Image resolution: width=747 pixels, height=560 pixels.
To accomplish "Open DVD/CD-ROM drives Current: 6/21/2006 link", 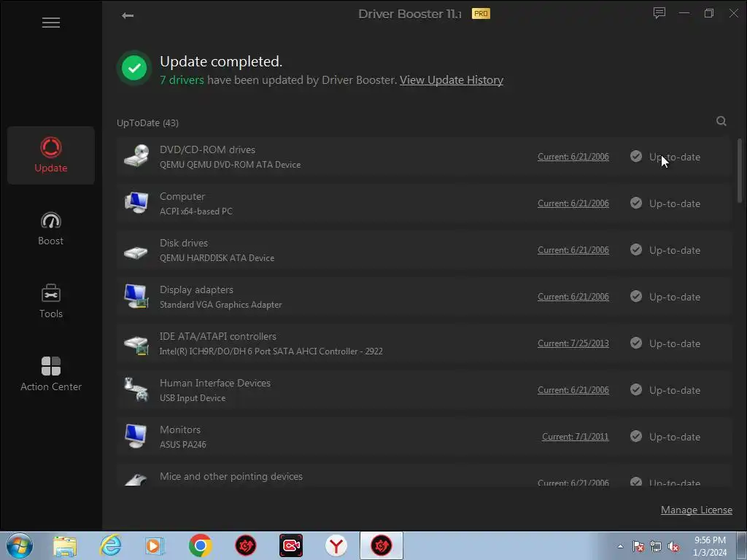I will point(573,157).
